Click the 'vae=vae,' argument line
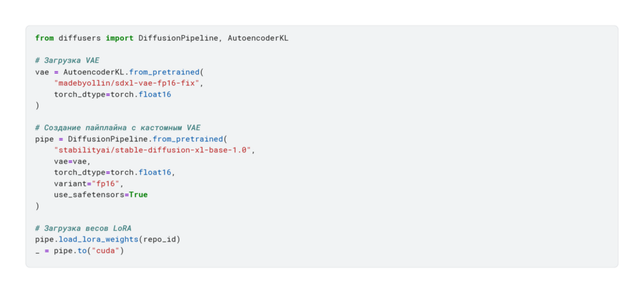The image size is (644, 293). click(72, 161)
